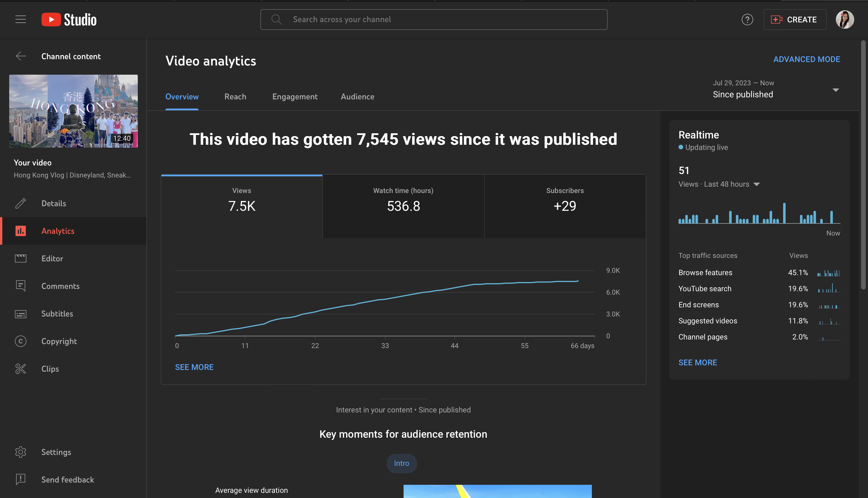Open the Subtitles icon in the sidebar
The height and width of the screenshot is (498, 868).
[x=20, y=314]
